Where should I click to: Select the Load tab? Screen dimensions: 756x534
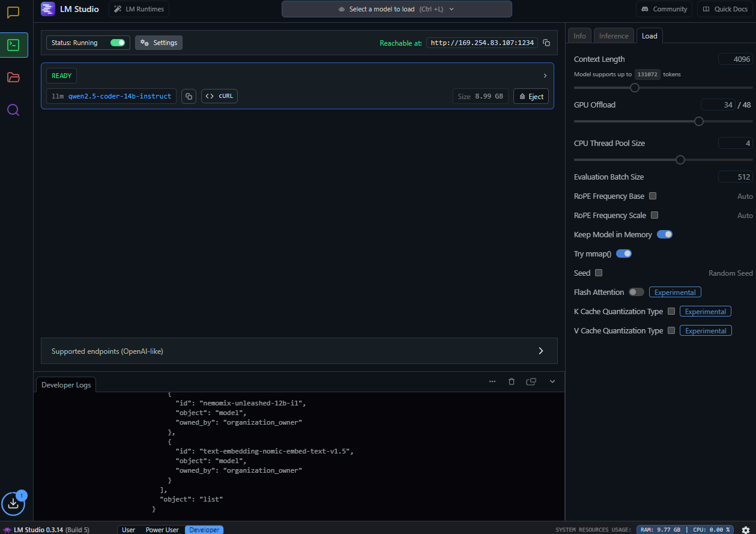pos(650,35)
